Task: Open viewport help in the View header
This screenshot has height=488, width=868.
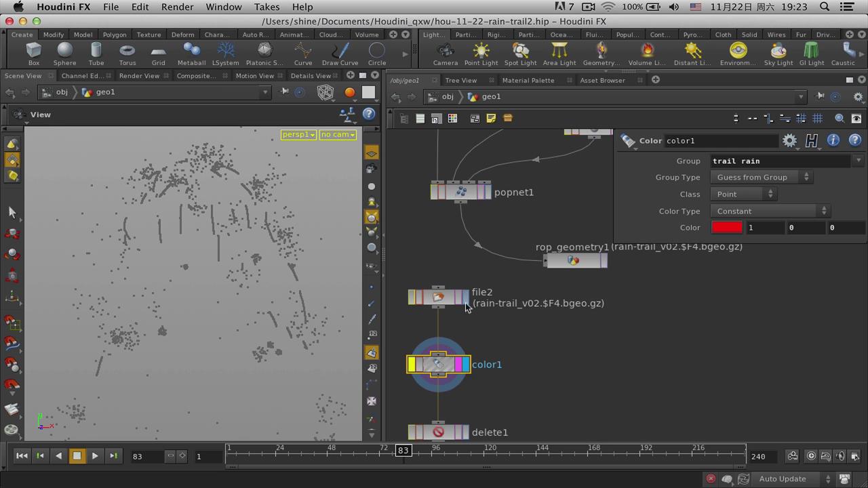Action: pyautogui.click(x=369, y=114)
